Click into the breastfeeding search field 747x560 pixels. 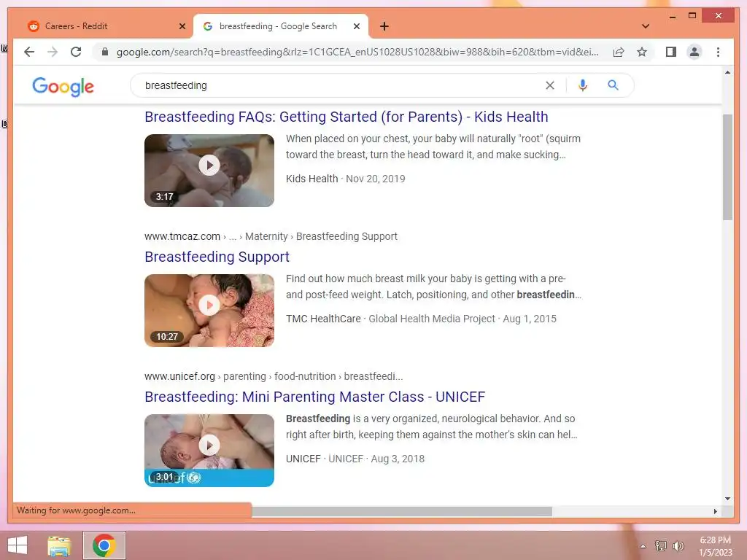[338, 85]
